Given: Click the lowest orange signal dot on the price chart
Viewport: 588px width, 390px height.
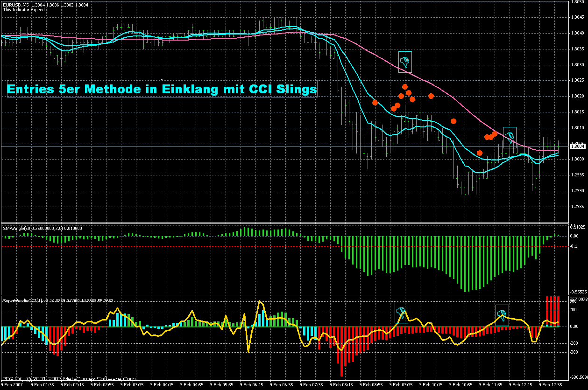Looking at the screenshot, I should tap(480, 153).
